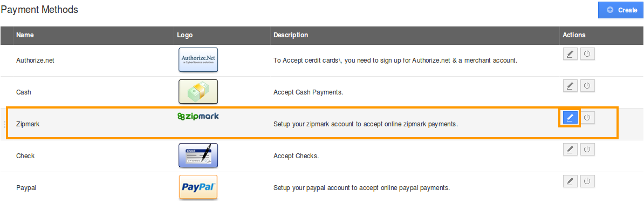Click the zipmark logo image
The height and width of the screenshot is (203, 644).
click(x=198, y=116)
